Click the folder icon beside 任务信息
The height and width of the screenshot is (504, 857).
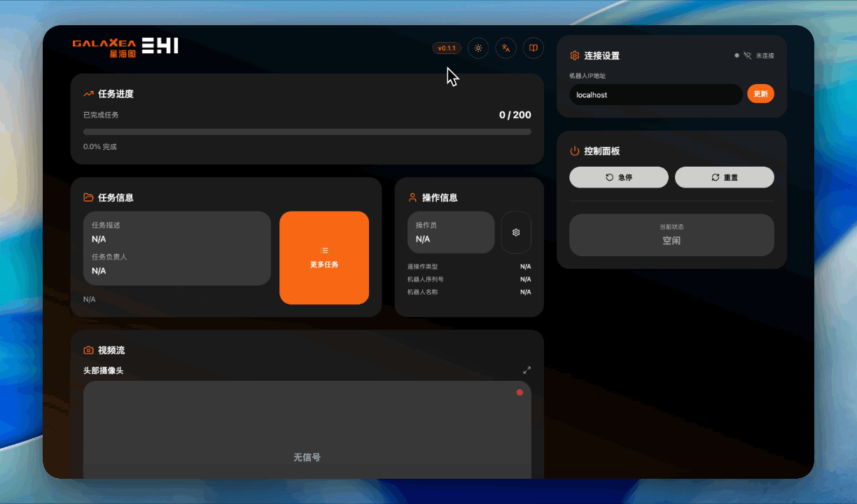click(88, 197)
